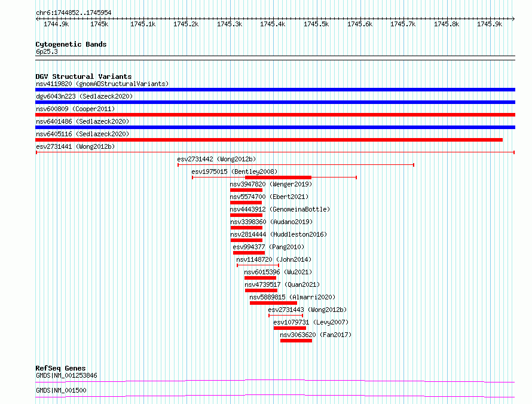532x404 pixels.
Task: Select the blue bar under nsv4119820
Action: (275, 90)
